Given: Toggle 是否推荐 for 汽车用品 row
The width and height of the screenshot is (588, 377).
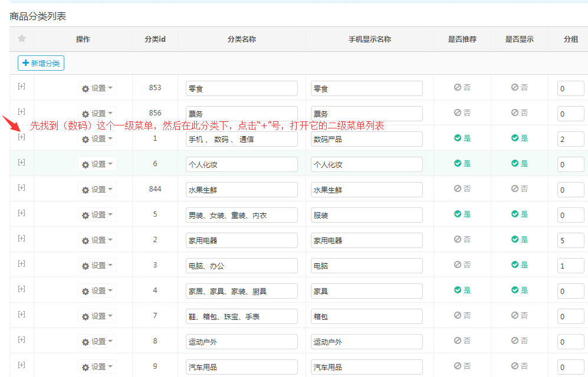Looking at the screenshot, I should click(462, 366).
